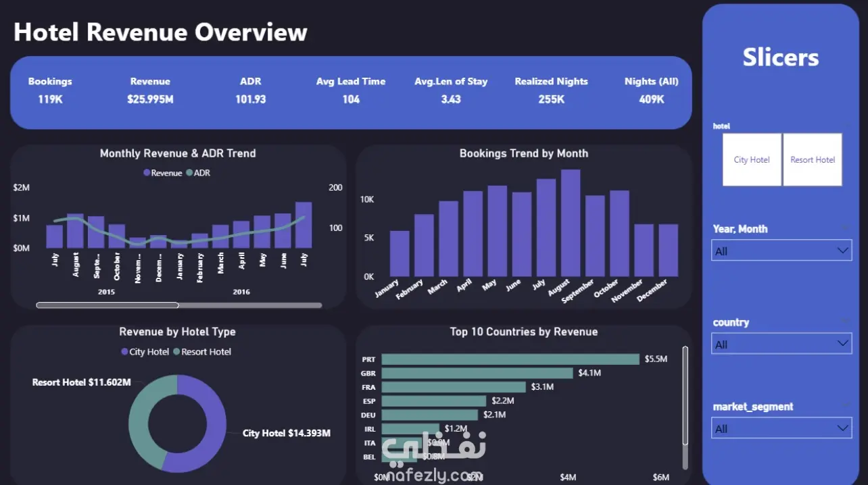This screenshot has height=485, width=868.
Task: Click the Avg Lead Time 104 card
Action: point(351,90)
